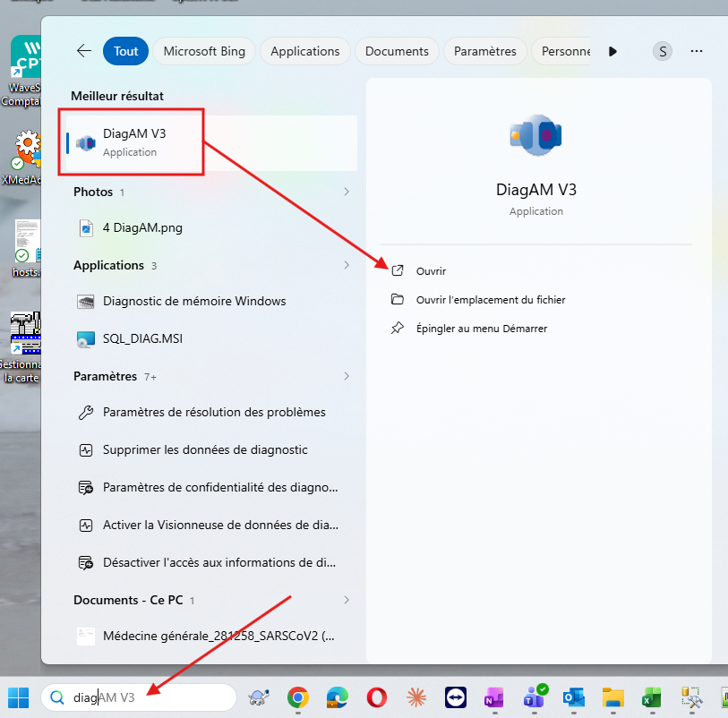Open the tools utility taskbar icon

(x=692, y=697)
